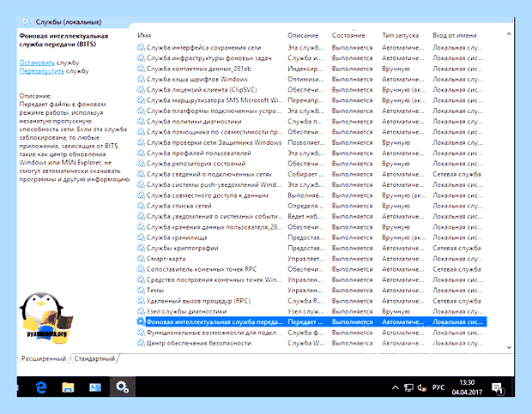Image resolution: width=532 pixels, height=414 pixels.
Task: Select Служба совместного доступа к данным
Action: tap(311, 195)
